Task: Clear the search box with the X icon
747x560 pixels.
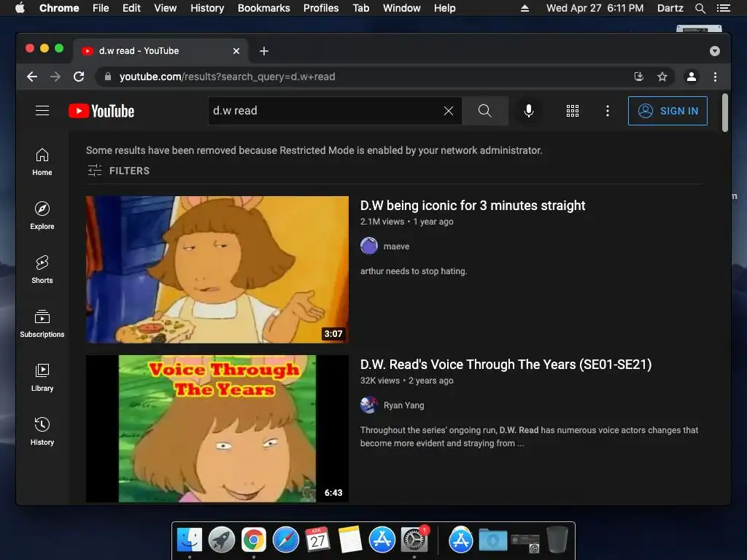Action: (x=449, y=111)
